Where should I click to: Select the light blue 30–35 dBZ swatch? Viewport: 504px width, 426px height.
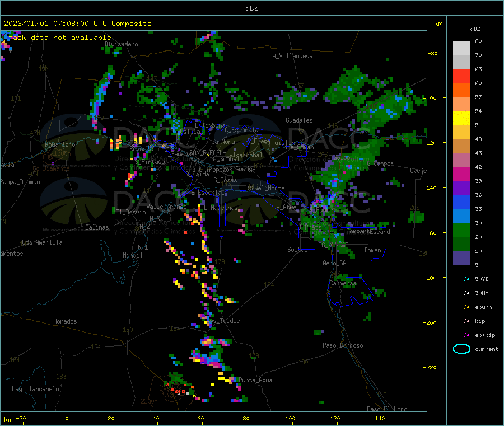point(461,216)
